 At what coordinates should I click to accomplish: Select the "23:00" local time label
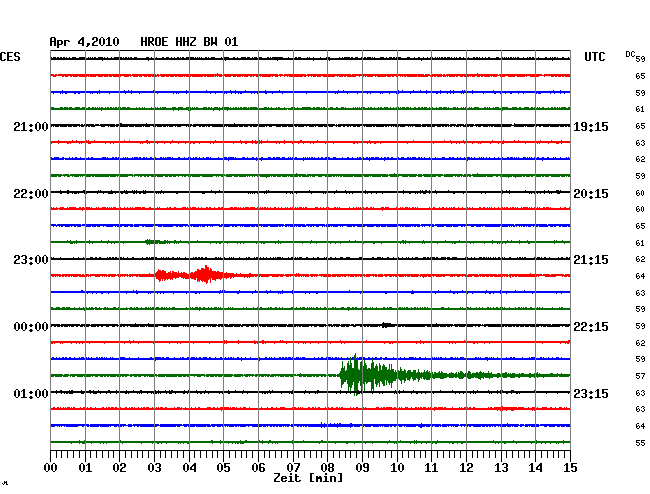pyautogui.click(x=31, y=260)
